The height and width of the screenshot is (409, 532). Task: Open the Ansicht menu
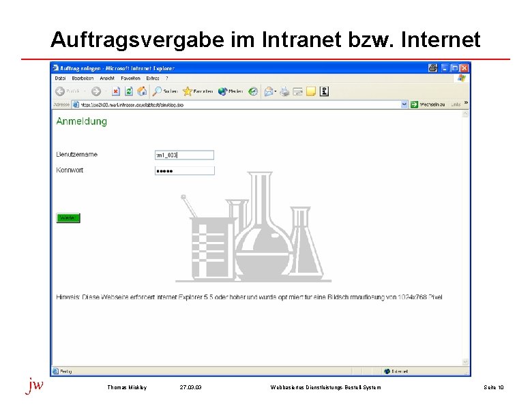coord(107,78)
